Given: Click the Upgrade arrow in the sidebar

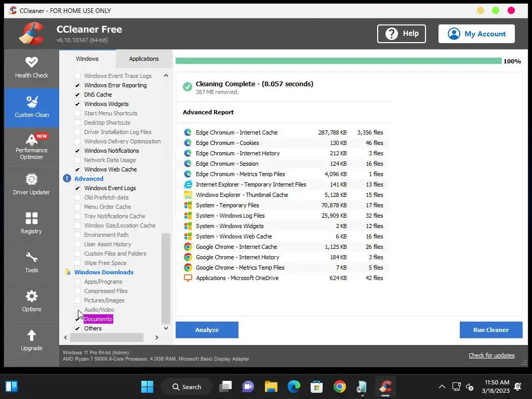Looking at the screenshot, I should click(32, 341).
